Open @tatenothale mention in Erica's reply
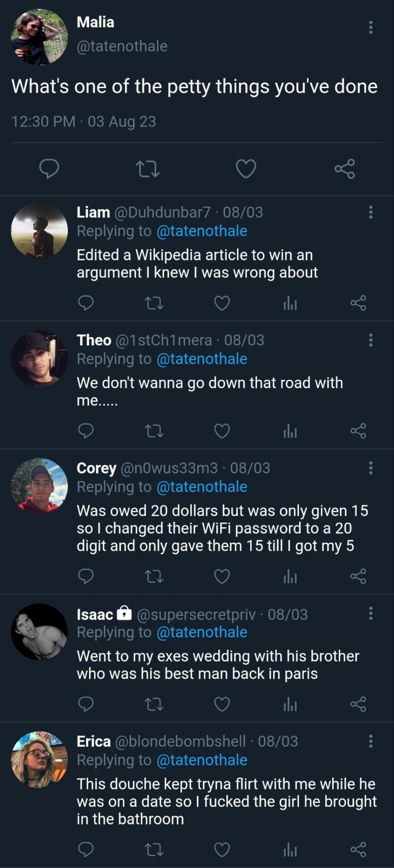 [202, 760]
